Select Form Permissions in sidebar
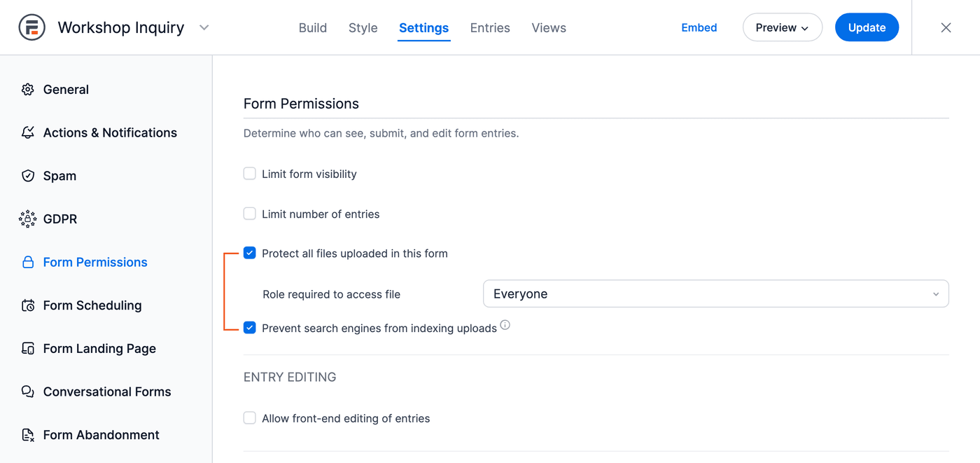Screen dimensions: 980x463 [x=95, y=262]
